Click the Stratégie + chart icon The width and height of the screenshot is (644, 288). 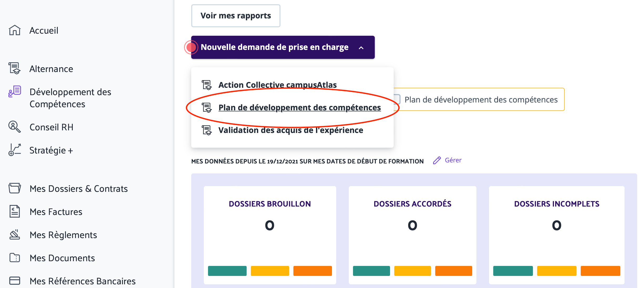pyautogui.click(x=15, y=150)
